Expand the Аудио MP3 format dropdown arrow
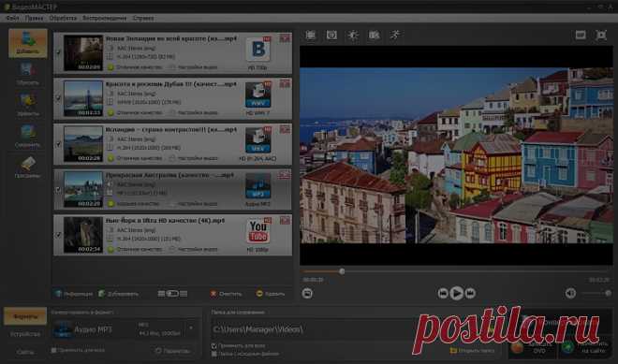Screen dimensions: 618x364 pyautogui.click(x=192, y=328)
